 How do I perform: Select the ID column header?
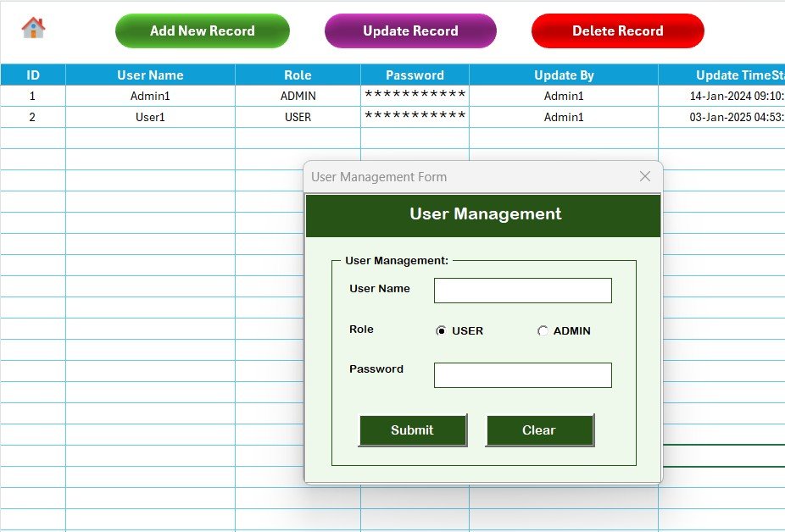coord(33,75)
